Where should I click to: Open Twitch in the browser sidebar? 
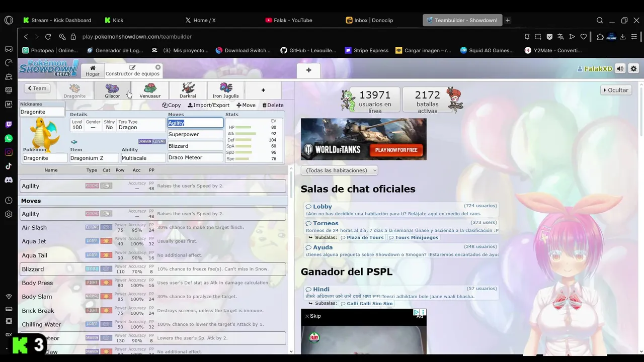[9, 125]
